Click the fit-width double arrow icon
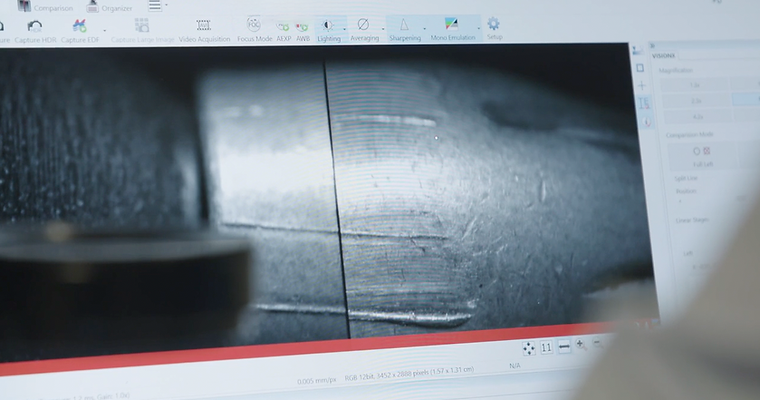This screenshot has height=400, width=760. point(564,346)
